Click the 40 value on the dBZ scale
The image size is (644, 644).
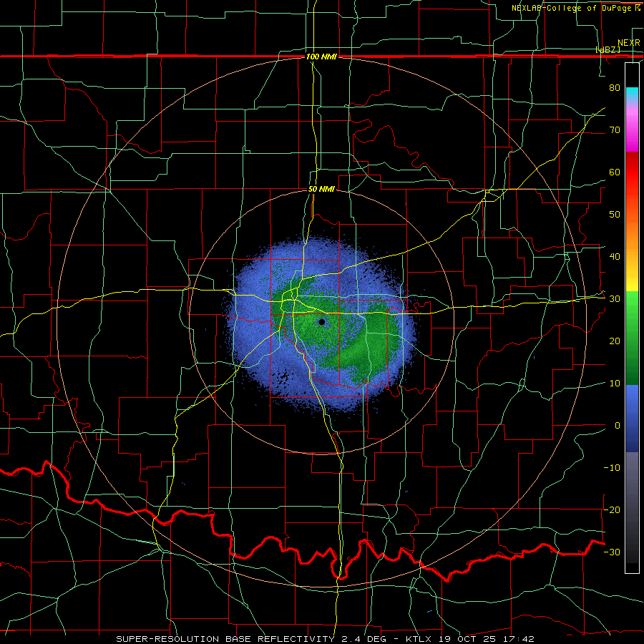pos(615,257)
